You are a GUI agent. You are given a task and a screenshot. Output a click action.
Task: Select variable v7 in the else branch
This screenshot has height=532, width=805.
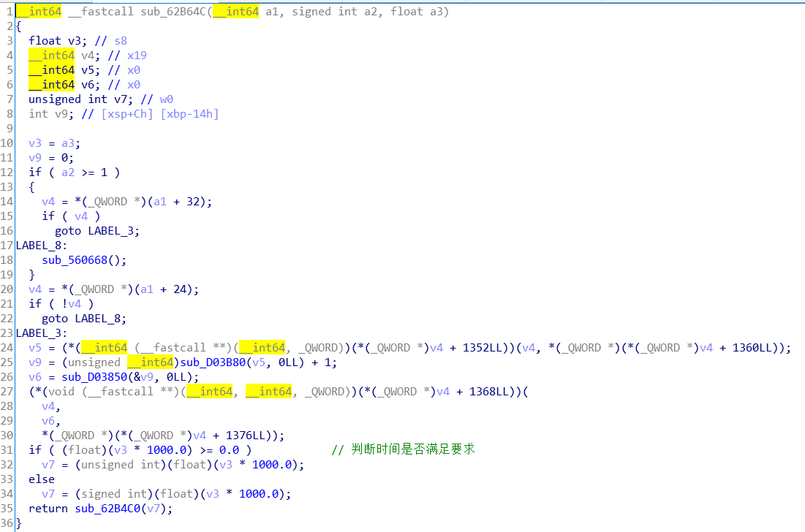(x=49, y=493)
